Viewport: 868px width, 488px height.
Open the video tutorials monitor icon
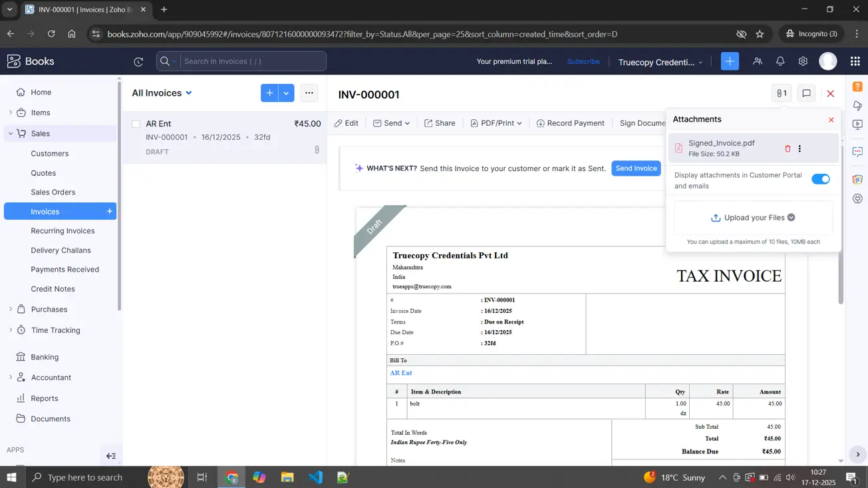tap(857, 124)
